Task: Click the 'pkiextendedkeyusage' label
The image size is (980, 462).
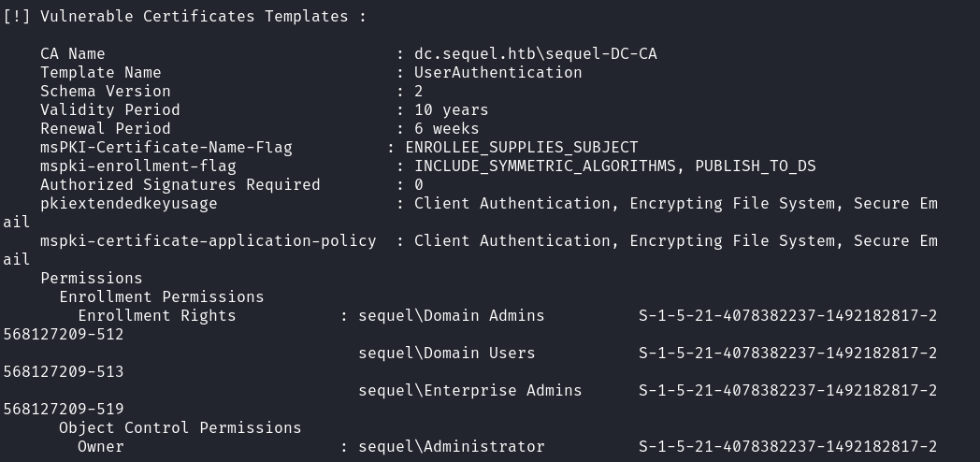Action: (128, 203)
